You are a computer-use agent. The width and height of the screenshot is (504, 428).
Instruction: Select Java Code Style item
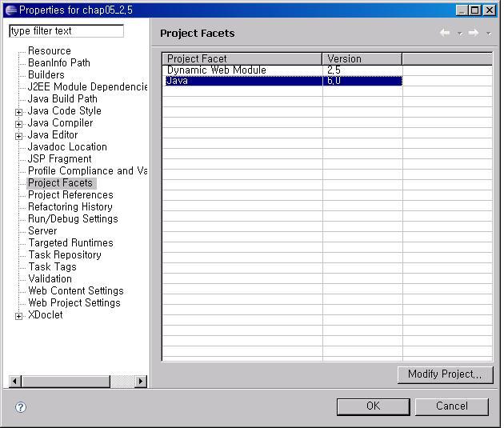pyautogui.click(x=65, y=110)
